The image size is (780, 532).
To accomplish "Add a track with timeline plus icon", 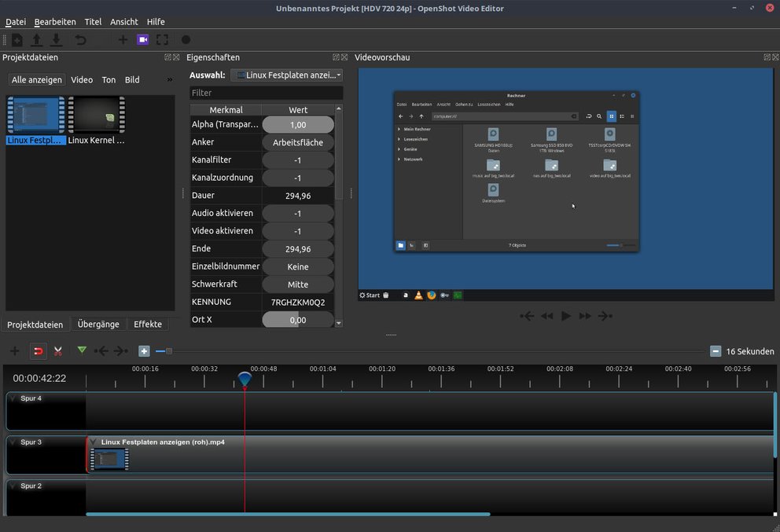I will [14, 351].
